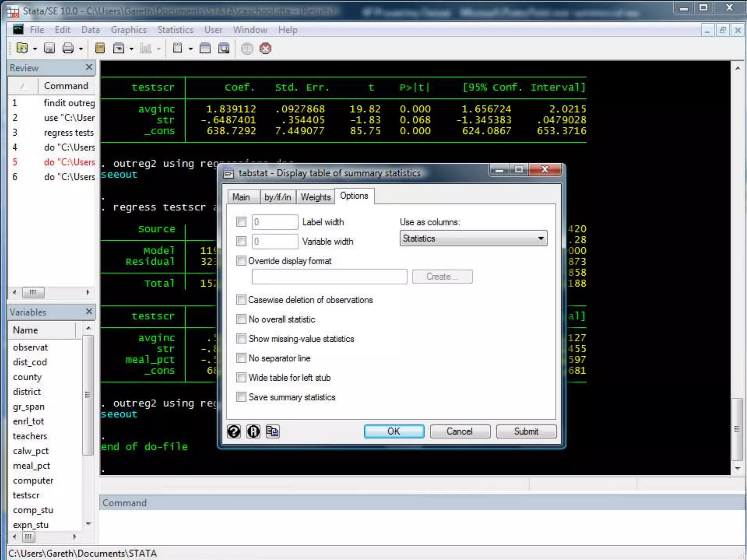Screen dimensions: 747x560
Task: Click the Viewer eye window icon
Action: [x=119, y=48]
